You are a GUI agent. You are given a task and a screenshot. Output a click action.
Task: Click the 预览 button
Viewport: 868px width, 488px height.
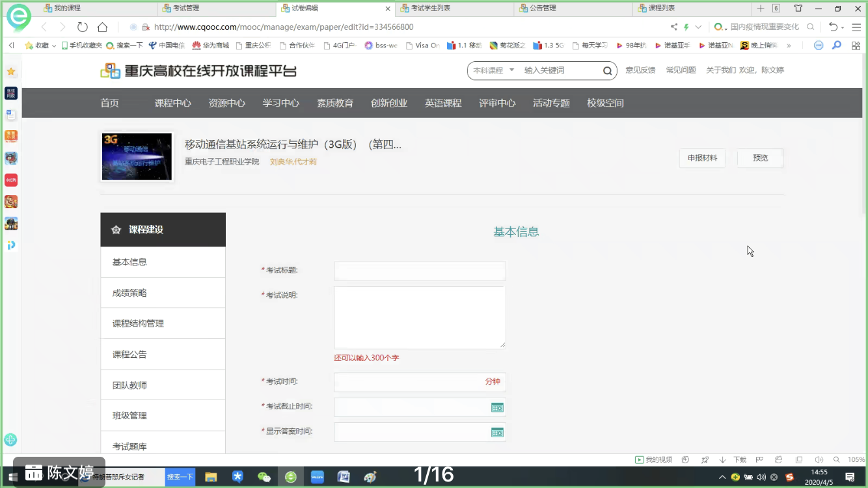tap(760, 157)
